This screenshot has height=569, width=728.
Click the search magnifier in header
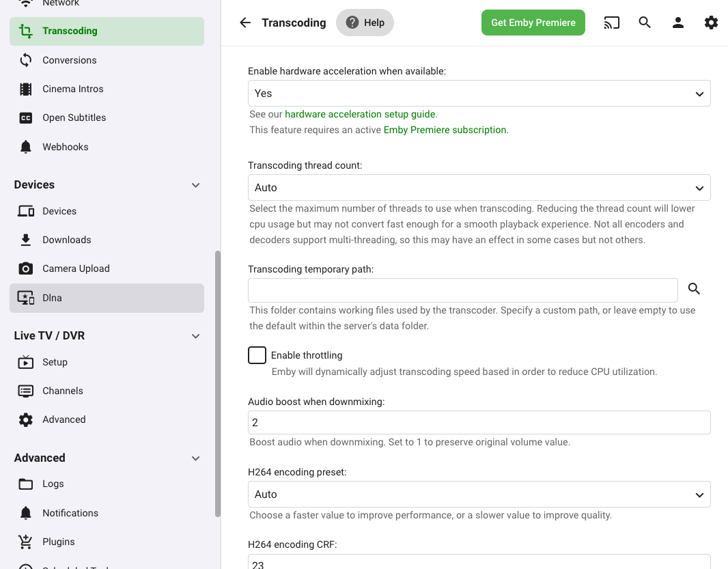pyautogui.click(x=645, y=23)
